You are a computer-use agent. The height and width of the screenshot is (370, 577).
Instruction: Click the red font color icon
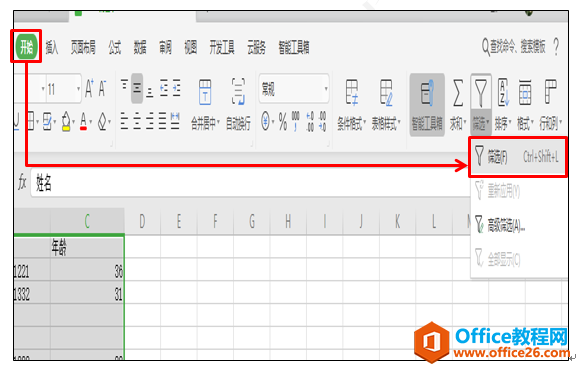pos(84,121)
